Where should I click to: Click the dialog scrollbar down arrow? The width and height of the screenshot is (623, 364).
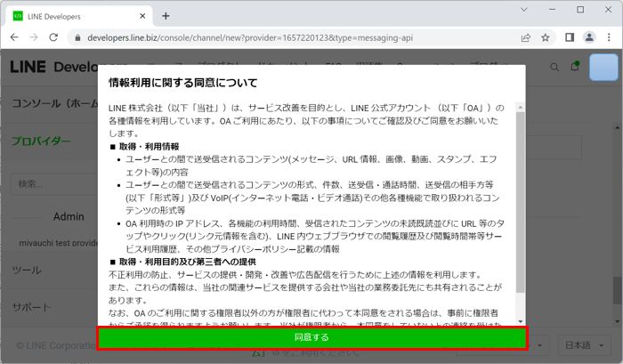pyautogui.click(x=520, y=321)
